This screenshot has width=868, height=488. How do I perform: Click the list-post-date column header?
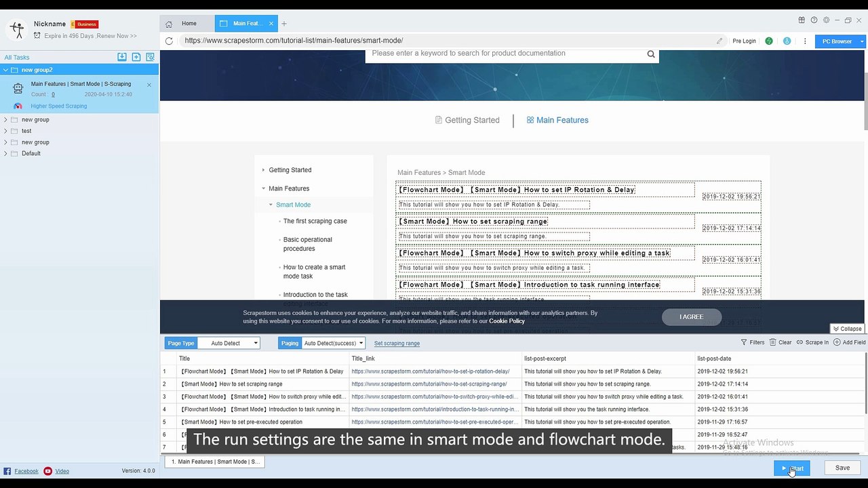tap(780, 359)
